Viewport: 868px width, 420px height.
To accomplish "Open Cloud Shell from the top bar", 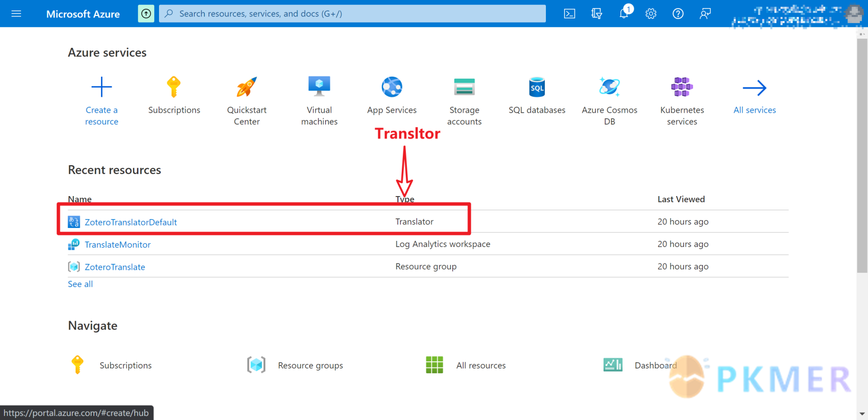I will [570, 14].
